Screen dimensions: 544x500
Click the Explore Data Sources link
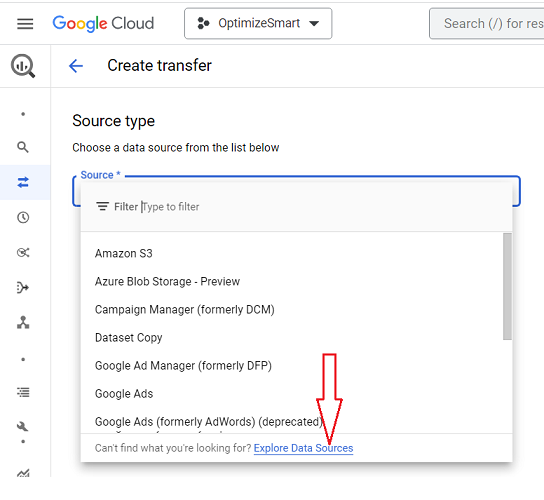pyautogui.click(x=303, y=448)
